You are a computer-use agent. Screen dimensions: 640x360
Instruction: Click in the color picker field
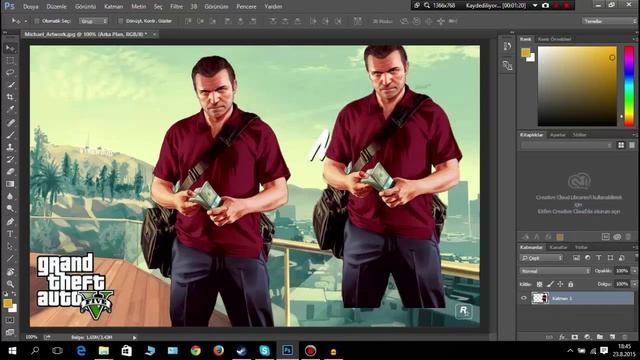coord(577,86)
